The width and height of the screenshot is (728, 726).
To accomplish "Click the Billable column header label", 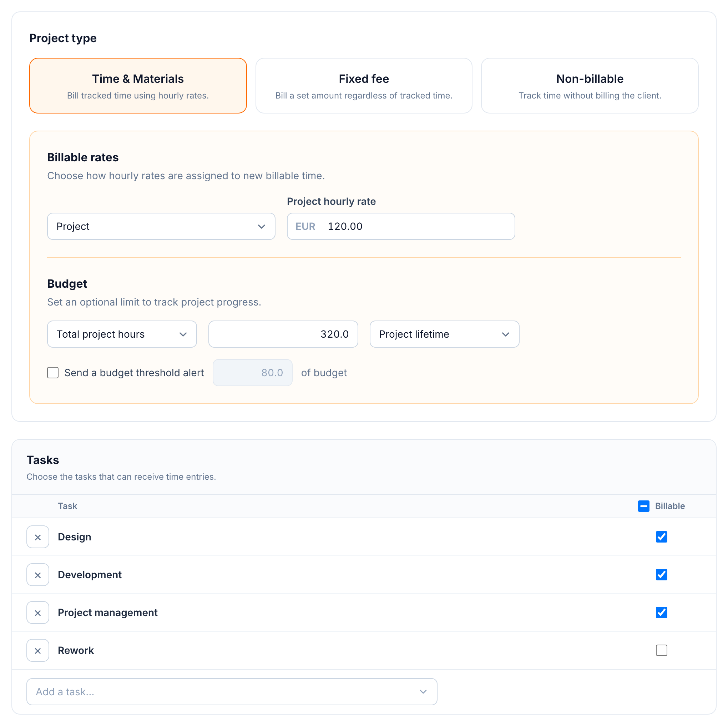I will pyautogui.click(x=670, y=506).
